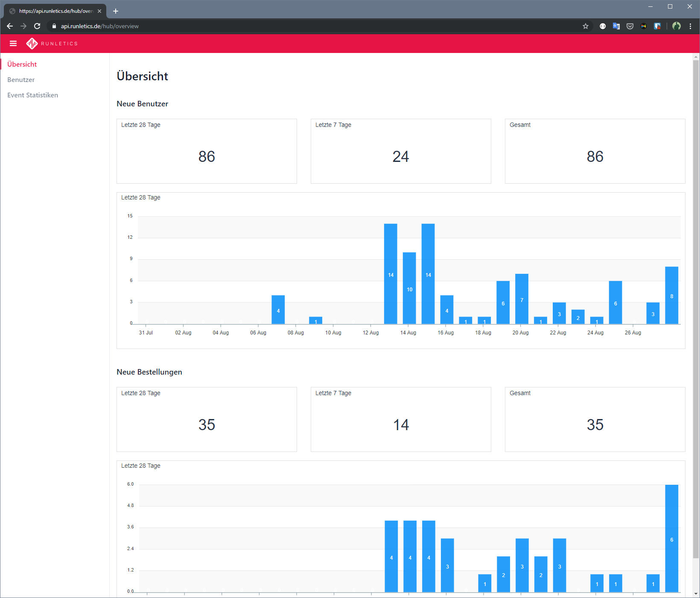Select the Übersicht sidebar item
This screenshot has height=598, width=700.
[x=22, y=64]
